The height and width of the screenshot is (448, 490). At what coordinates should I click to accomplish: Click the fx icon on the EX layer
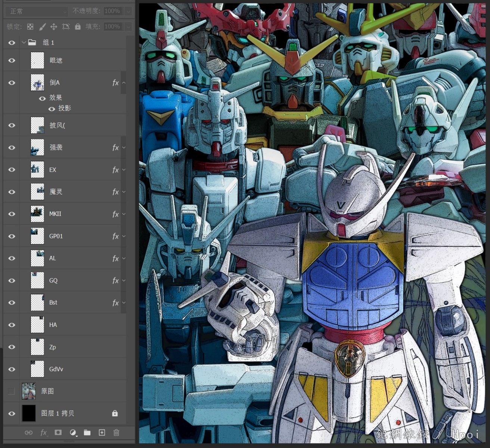115,170
